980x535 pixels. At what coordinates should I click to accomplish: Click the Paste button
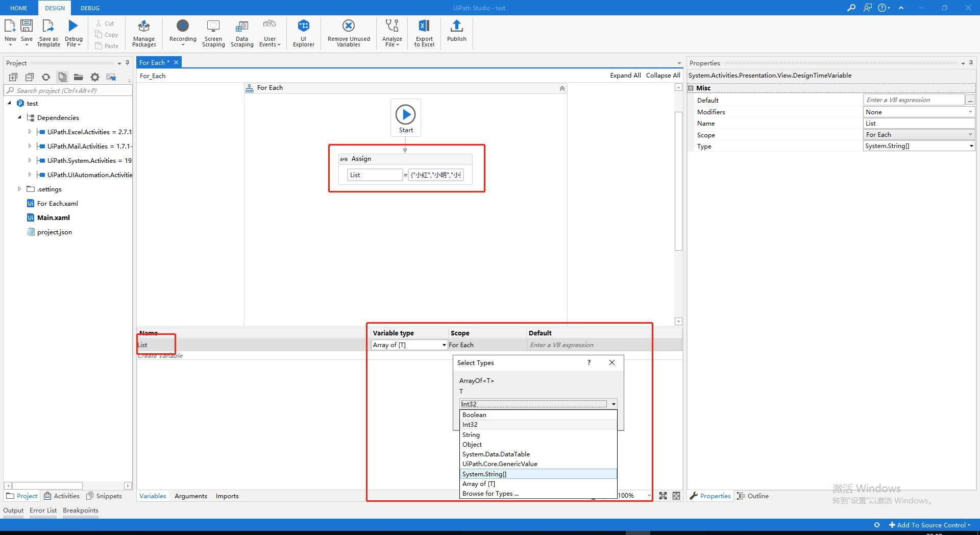click(106, 46)
